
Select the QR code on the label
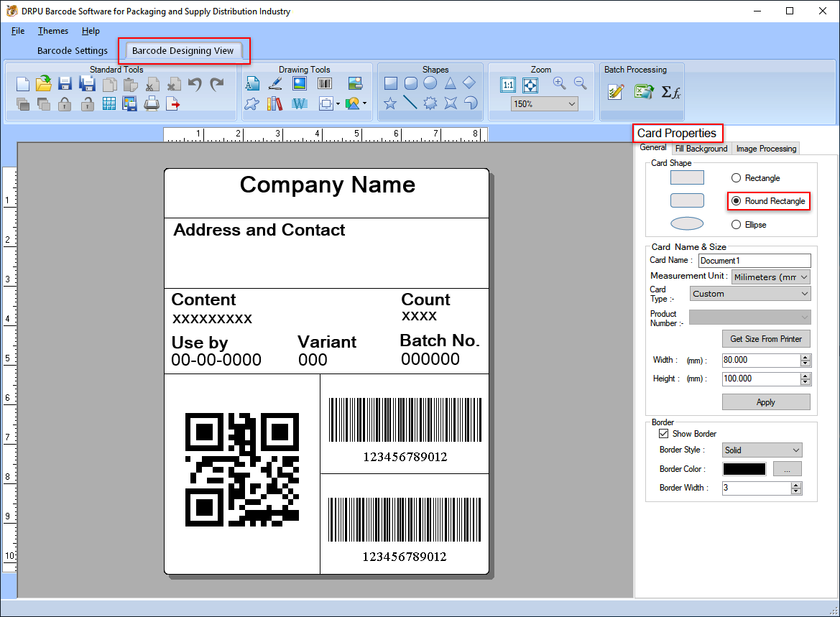242,470
